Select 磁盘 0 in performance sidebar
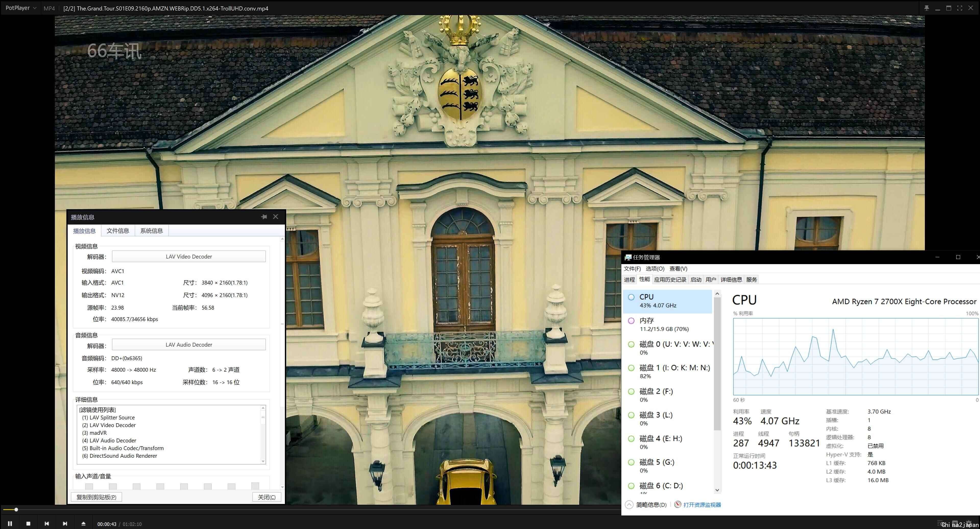Image resolution: width=980 pixels, height=529 pixels. [x=667, y=348]
